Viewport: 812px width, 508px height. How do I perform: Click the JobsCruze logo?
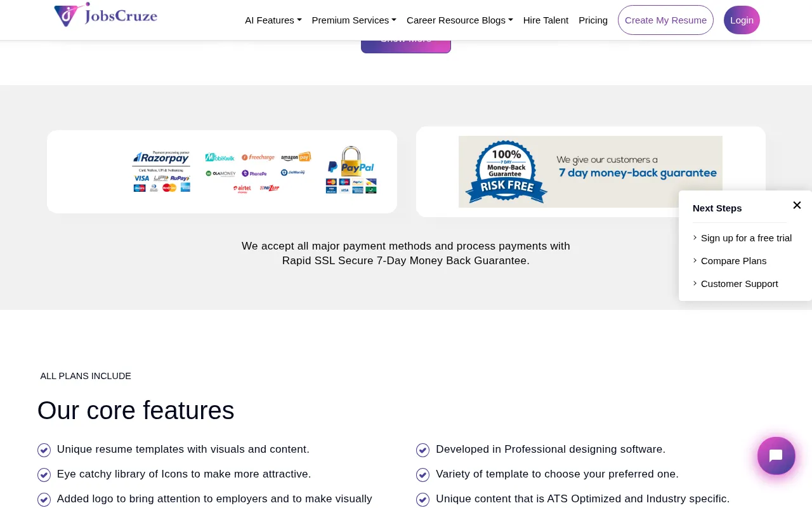click(x=105, y=15)
